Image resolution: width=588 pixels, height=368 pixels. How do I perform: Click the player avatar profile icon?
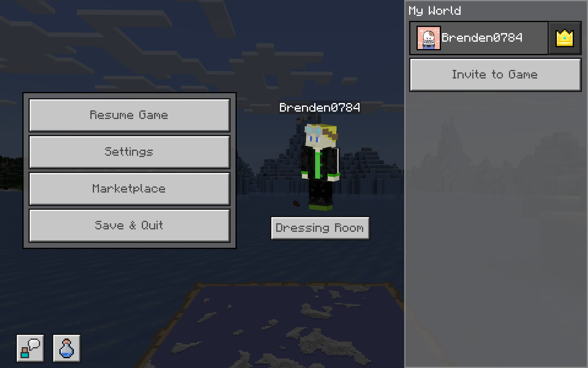pyautogui.click(x=428, y=38)
